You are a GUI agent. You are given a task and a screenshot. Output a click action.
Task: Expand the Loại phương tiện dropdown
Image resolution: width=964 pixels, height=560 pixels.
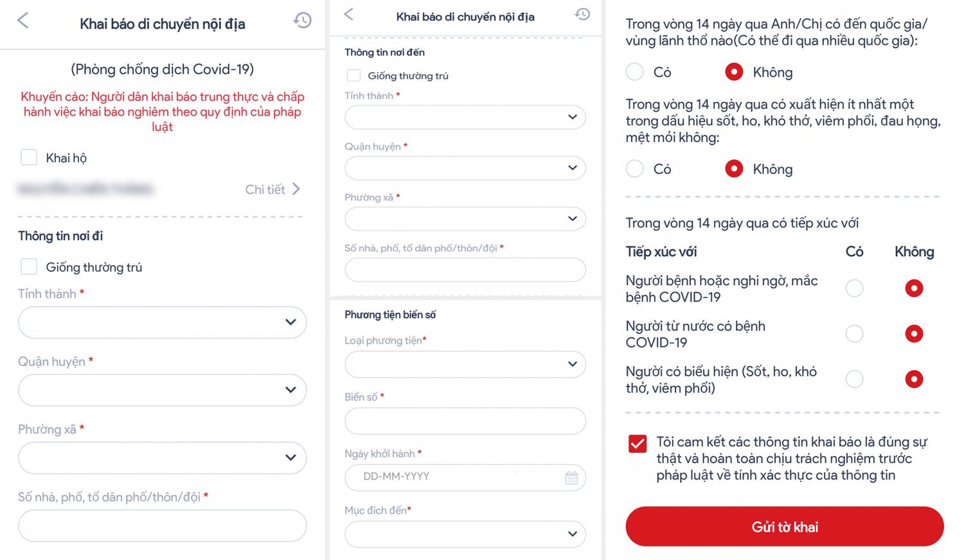[465, 364]
